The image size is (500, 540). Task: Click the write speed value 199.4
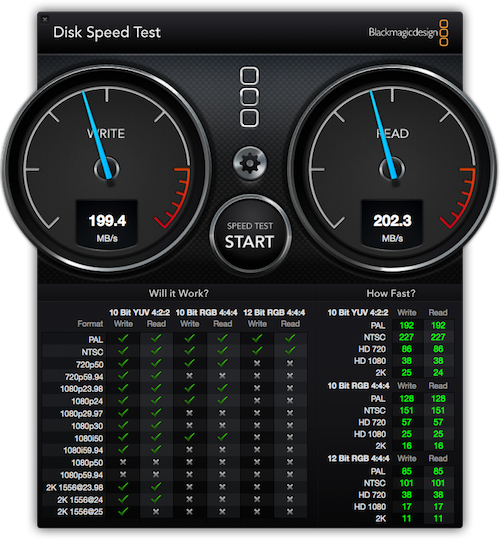click(x=107, y=221)
